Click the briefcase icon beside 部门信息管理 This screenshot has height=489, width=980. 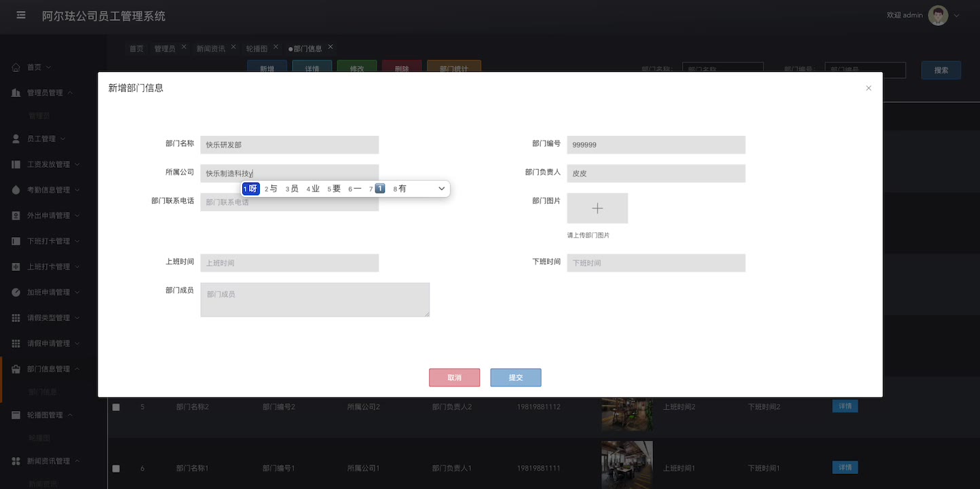click(x=16, y=369)
